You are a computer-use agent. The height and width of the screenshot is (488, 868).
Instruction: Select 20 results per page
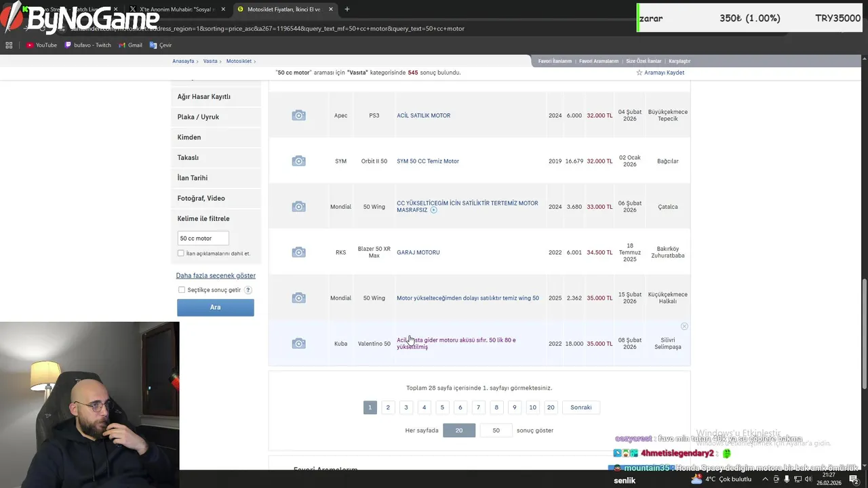tap(459, 430)
